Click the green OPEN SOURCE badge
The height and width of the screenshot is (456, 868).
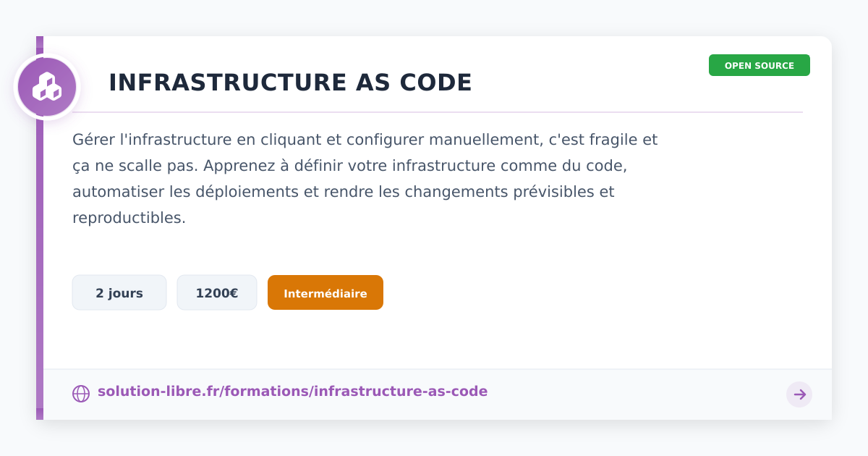tap(759, 65)
